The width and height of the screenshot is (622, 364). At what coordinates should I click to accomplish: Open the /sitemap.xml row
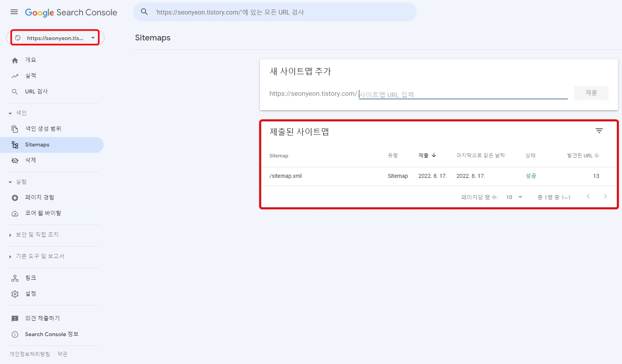(439, 176)
